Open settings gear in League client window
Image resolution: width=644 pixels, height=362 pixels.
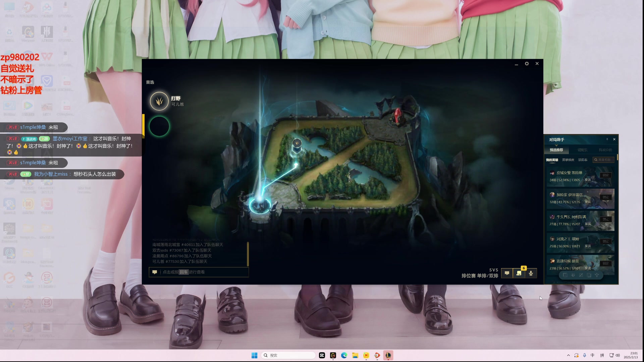tap(527, 64)
